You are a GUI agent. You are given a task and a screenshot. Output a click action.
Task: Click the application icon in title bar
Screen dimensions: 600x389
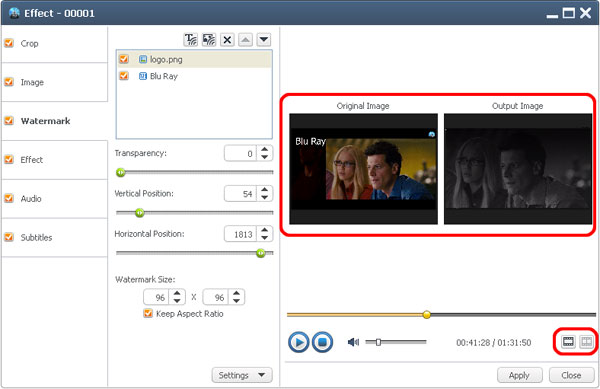pyautogui.click(x=14, y=13)
